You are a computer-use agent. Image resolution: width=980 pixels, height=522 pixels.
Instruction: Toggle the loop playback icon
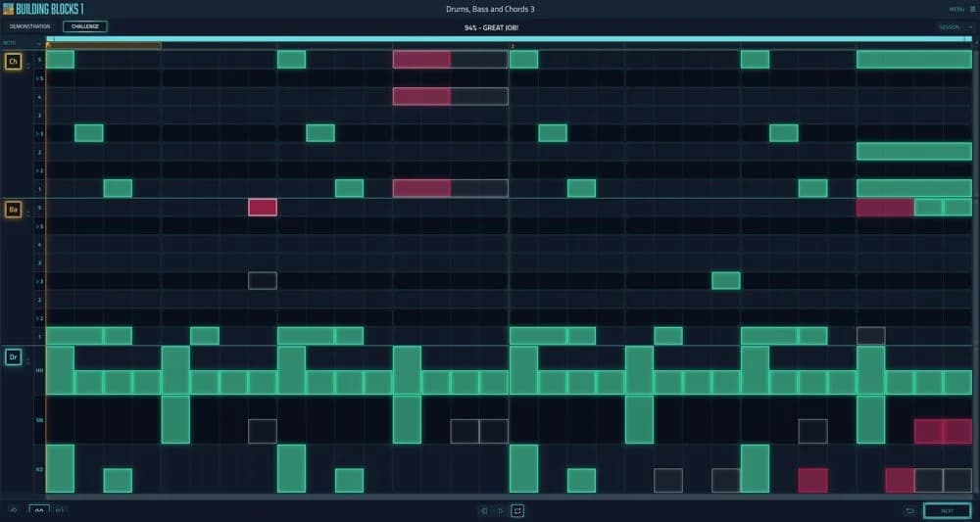[517, 511]
